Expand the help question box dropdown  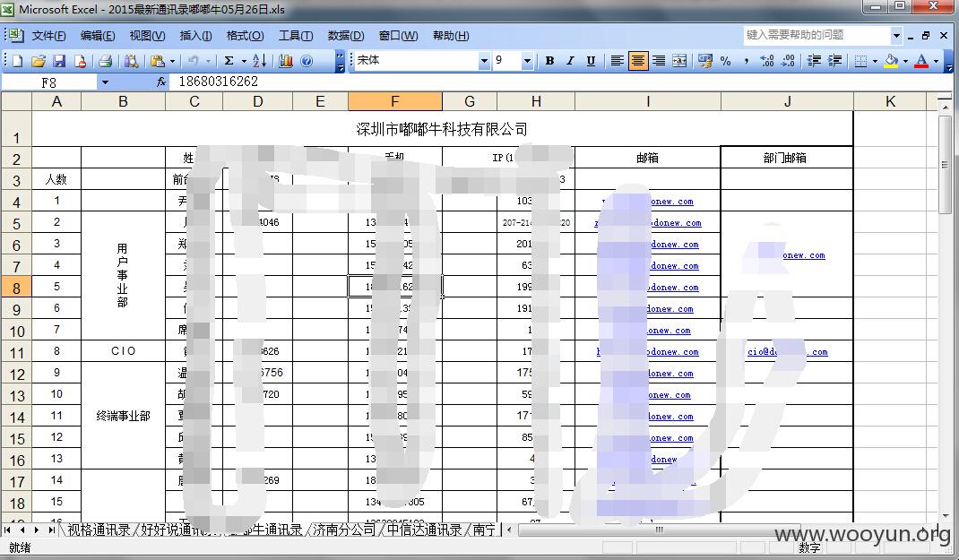coord(896,36)
